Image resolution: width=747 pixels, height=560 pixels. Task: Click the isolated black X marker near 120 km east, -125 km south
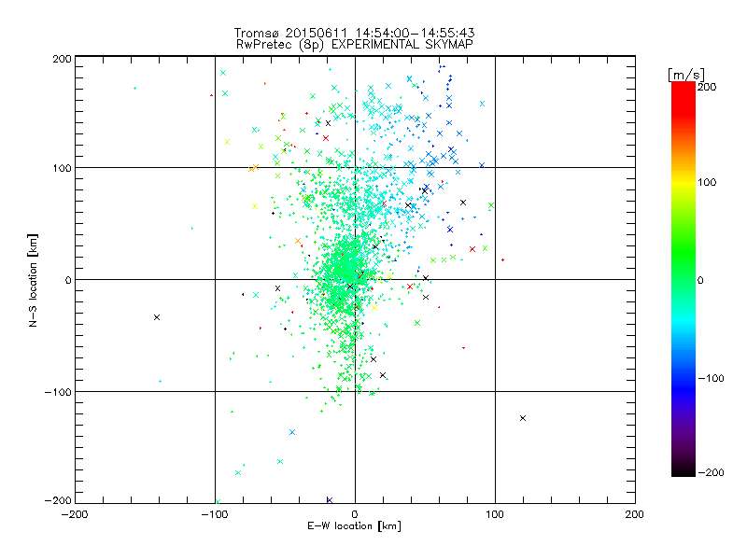(x=523, y=418)
